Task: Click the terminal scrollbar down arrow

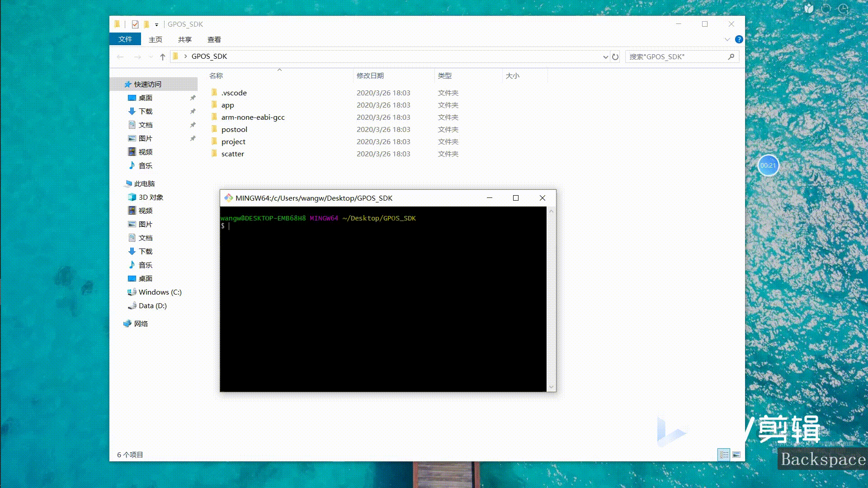Action: pyautogui.click(x=551, y=387)
